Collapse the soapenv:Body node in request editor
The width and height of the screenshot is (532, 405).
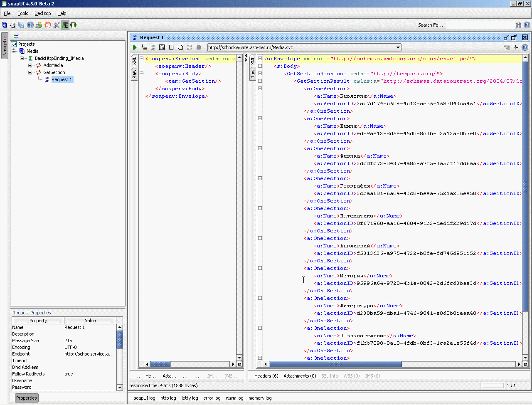point(141,74)
